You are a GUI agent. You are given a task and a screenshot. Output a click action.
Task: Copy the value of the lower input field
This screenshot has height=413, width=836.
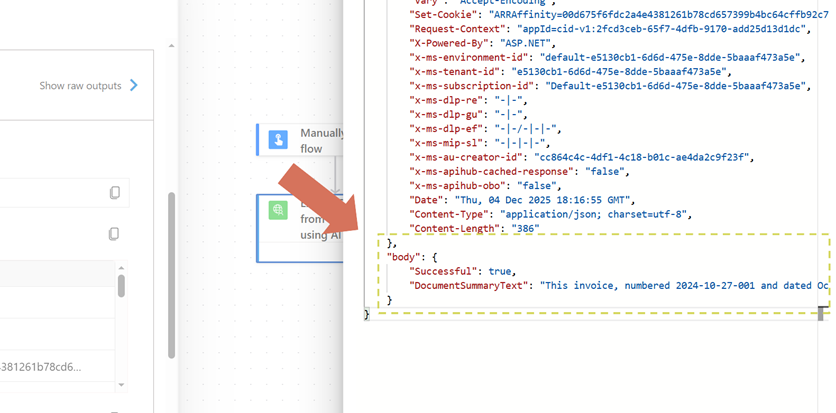click(114, 233)
